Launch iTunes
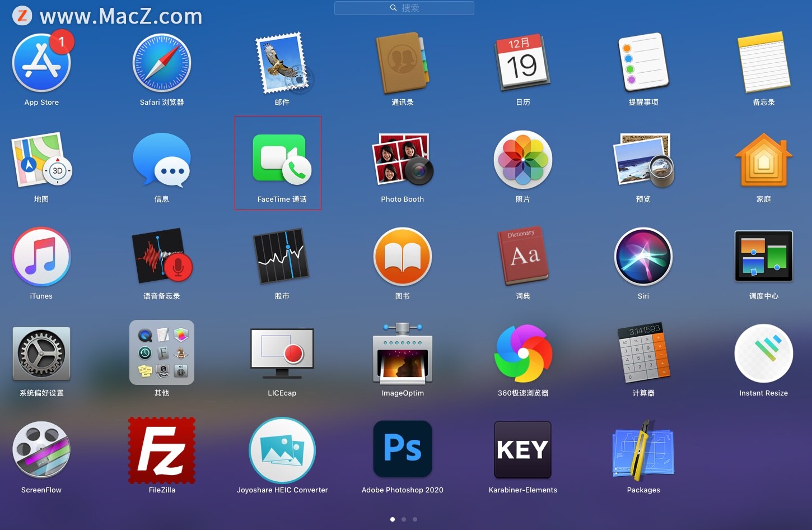812x530 pixels. coord(41,257)
